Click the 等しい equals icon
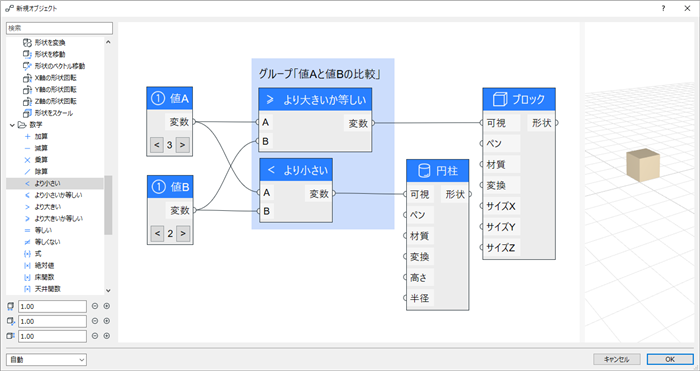 pyautogui.click(x=27, y=230)
